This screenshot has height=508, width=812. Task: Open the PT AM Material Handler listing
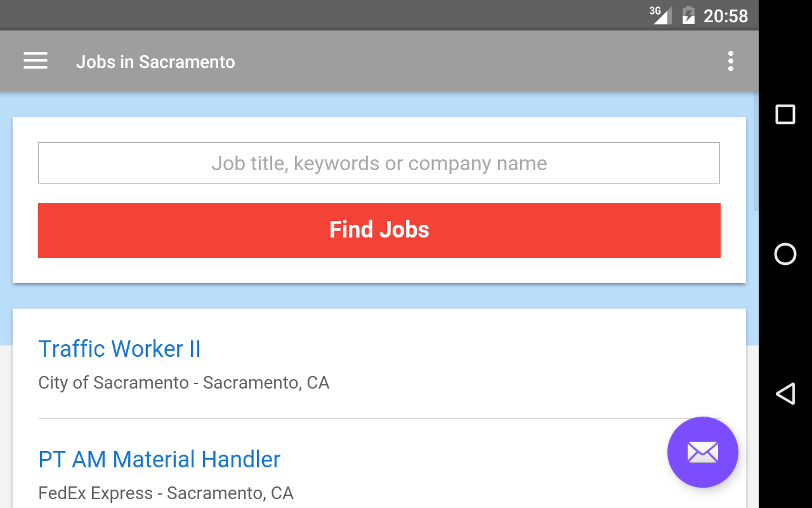click(x=159, y=459)
